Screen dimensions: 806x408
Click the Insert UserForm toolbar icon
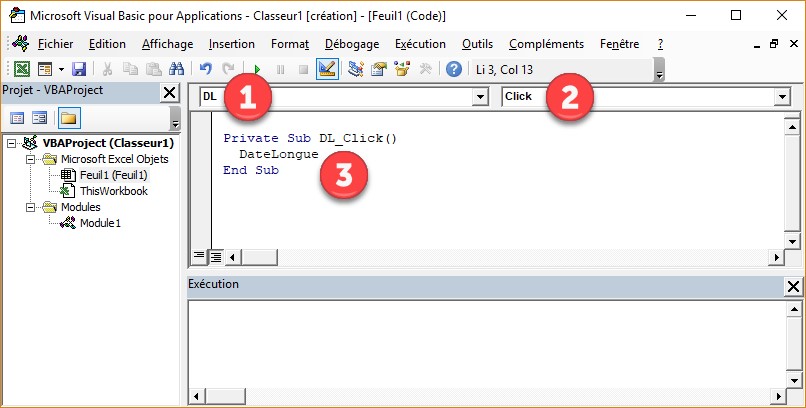[45, 69]
